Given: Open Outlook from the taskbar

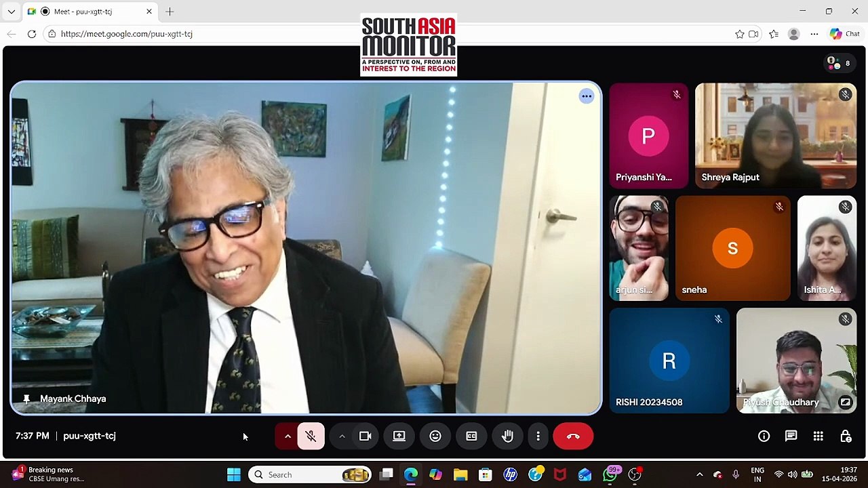Looking at the screenshot, I should click(x=585, y=475).
